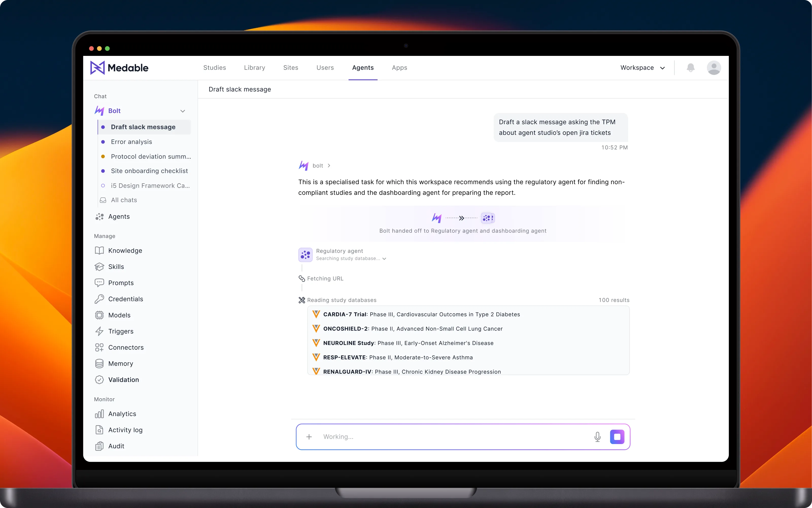This screenshot has width=812, height=508.
Task: Open the Agents item in the sidebar
Action: coord(112,217)
